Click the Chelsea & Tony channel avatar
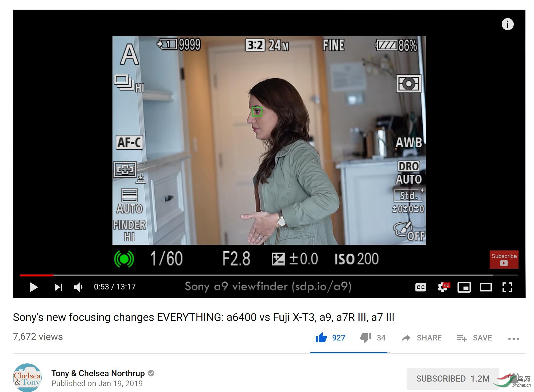The height and width of the screenshot is (392, 534). coord(27,378)
